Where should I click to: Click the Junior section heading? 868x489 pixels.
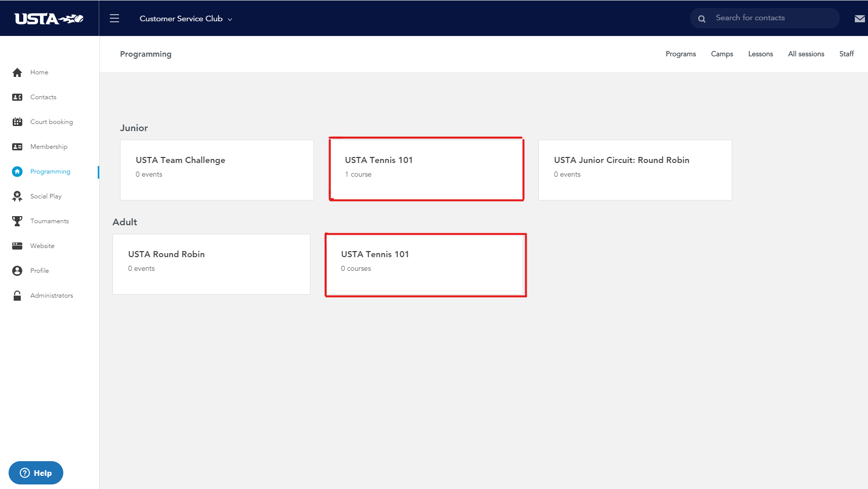click(x=134, y=128)
